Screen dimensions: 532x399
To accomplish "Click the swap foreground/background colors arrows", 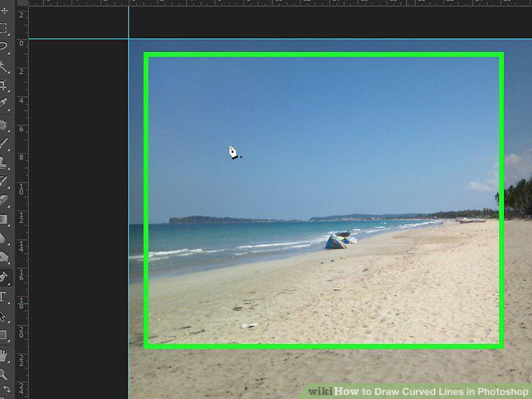I will point(6,389).
